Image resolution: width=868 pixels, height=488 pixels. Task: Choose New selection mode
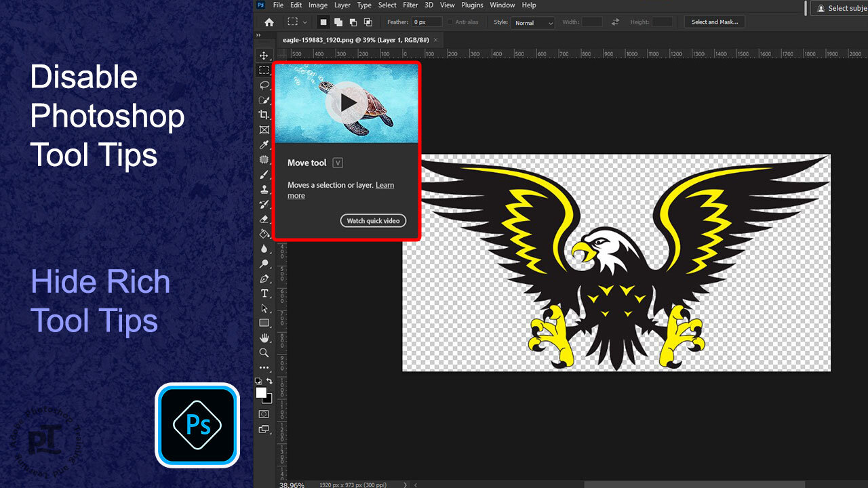324,22
